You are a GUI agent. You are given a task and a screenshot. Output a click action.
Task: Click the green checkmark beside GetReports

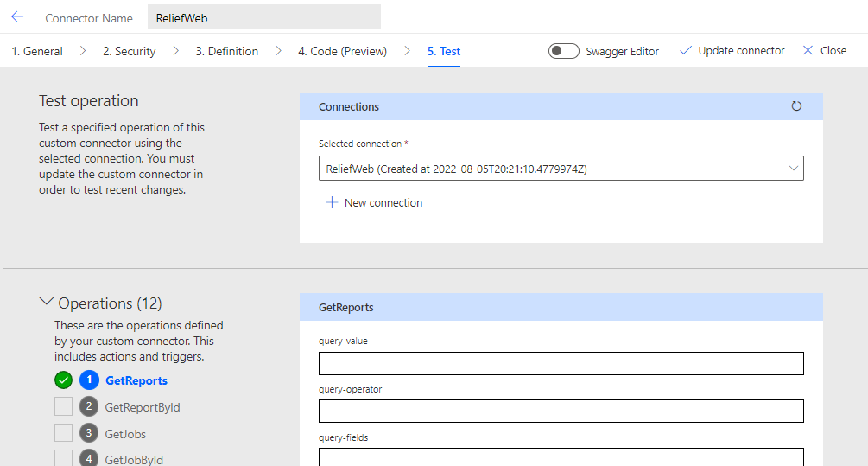pos(64,380)
